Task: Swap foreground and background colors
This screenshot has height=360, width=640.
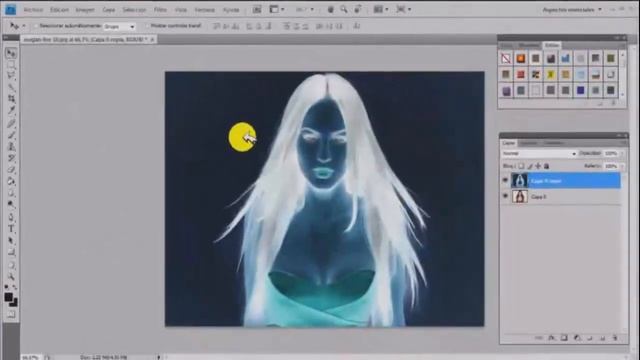Action: point(15,287)
